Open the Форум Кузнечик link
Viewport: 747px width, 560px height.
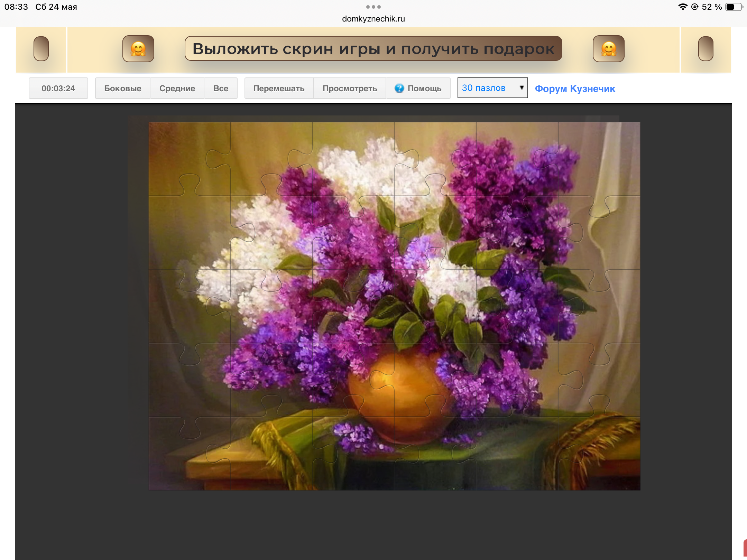[575, 88]
